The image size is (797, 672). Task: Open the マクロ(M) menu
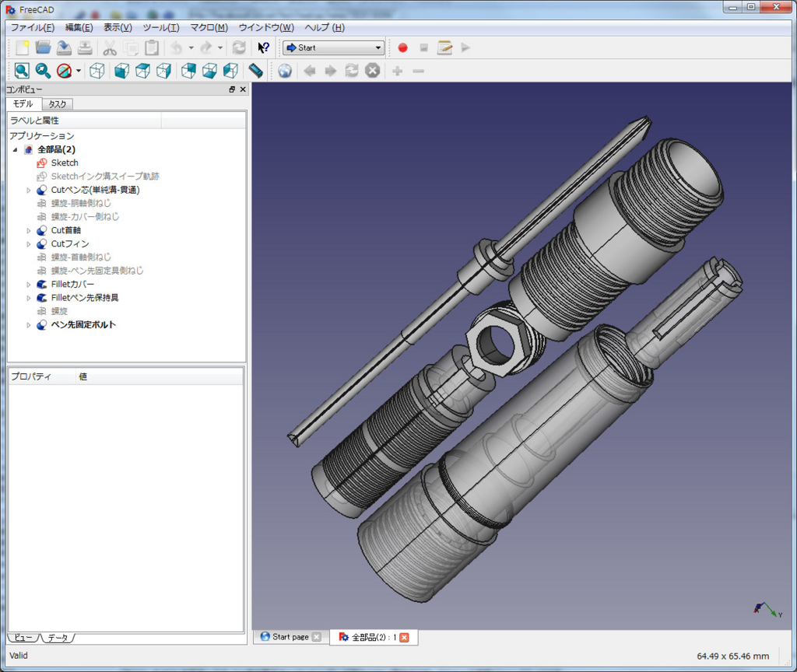209,27
